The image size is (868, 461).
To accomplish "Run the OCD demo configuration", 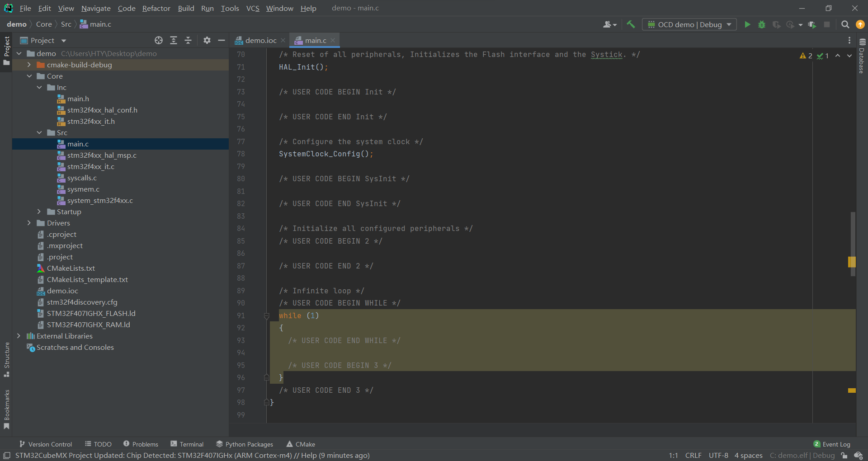I will [x=747, y=25].
